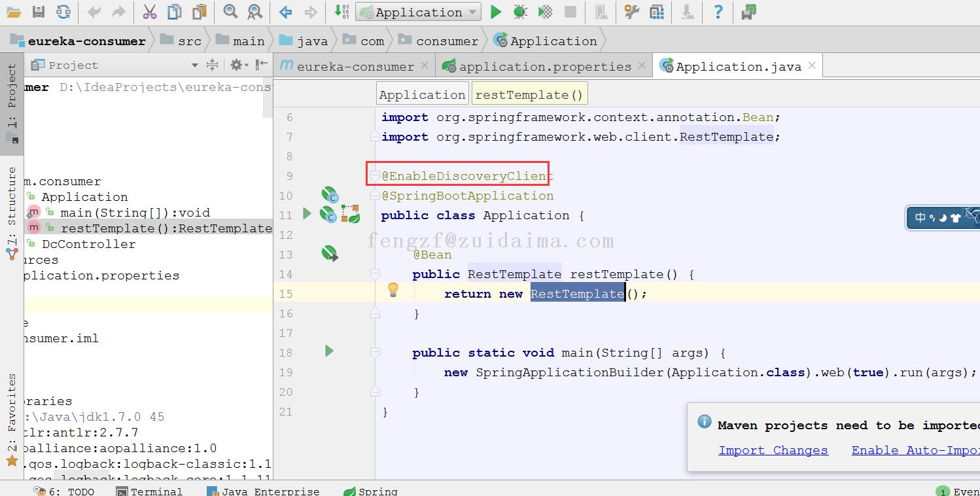Collapse the restTemplate method fold on line 14
This screenshot has height=496, width=980.
(x=375, y=274)
